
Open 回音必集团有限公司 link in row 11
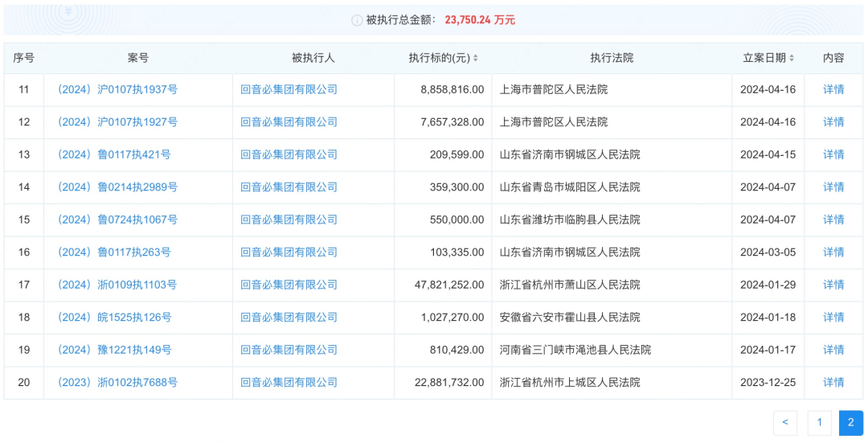[x=289, y=90]
